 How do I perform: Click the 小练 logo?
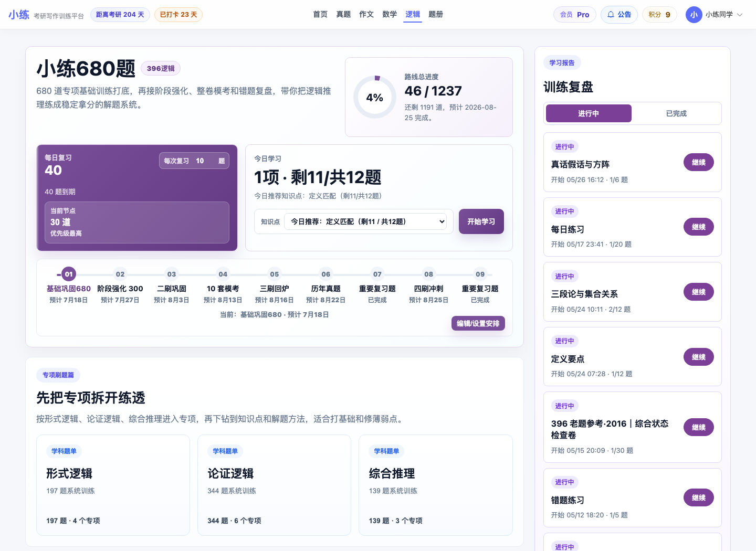[19, 15]
